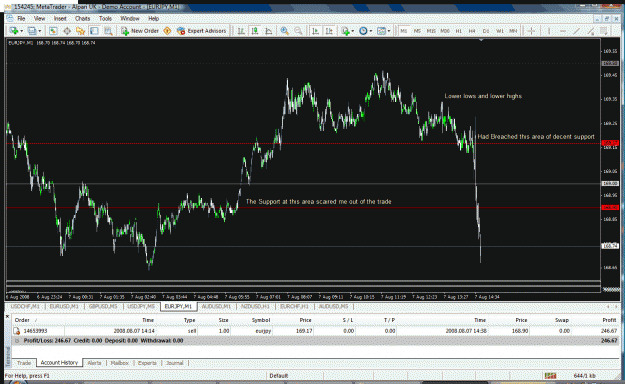Switch to USDCHF,M1 chart tab

(25, 306)
